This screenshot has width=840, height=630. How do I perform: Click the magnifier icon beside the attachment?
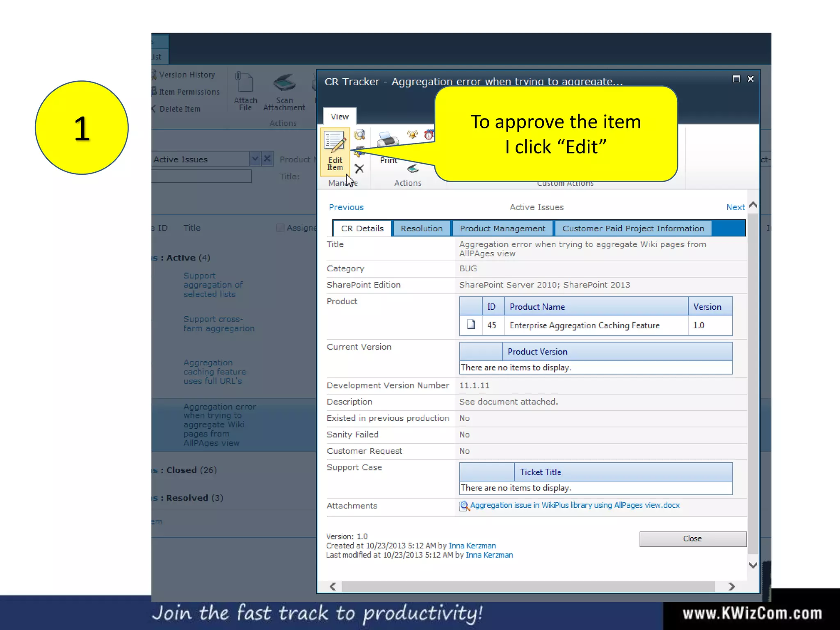464,506
